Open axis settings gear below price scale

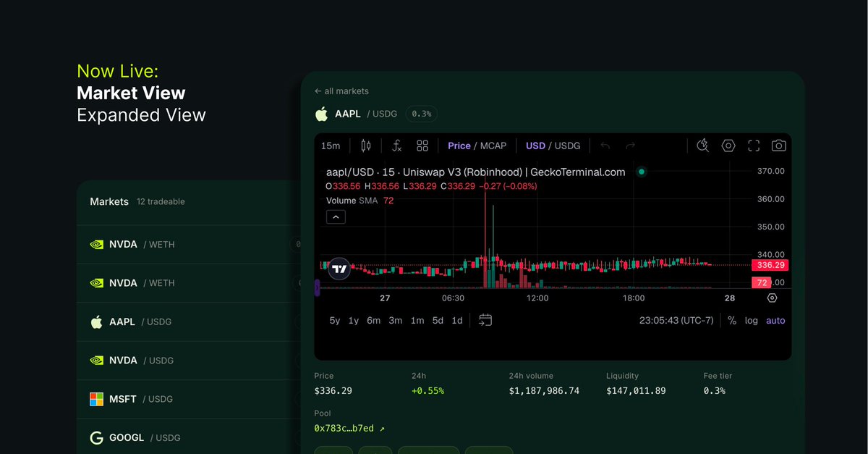772,298
